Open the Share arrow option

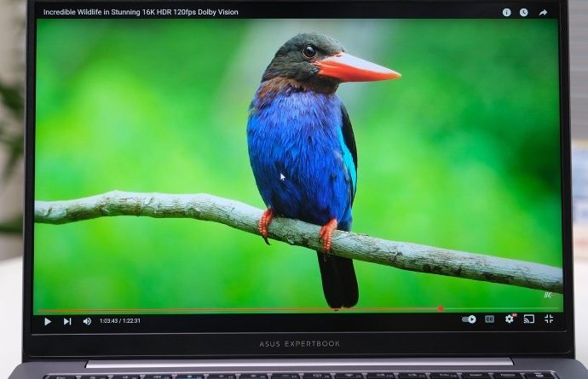click(x=543, y=13)
